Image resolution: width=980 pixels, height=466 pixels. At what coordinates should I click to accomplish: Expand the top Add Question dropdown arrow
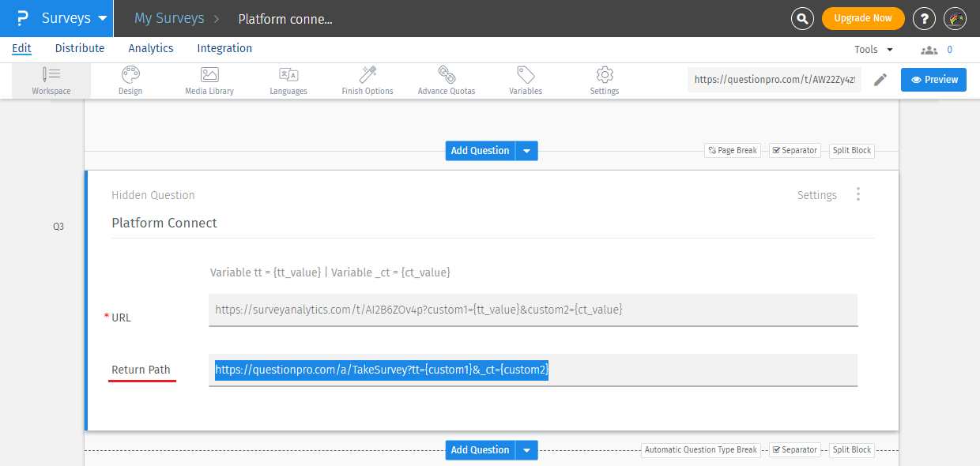point(526,151)
